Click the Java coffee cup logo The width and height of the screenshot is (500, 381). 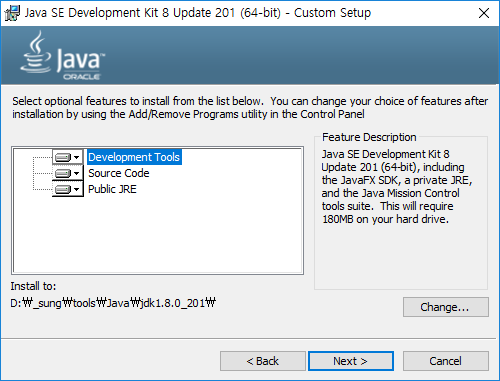36,52
